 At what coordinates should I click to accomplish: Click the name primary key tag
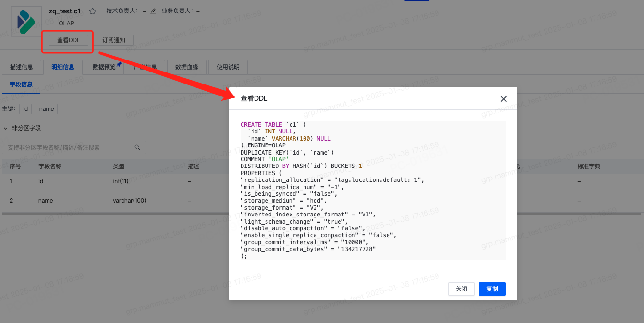46,109
